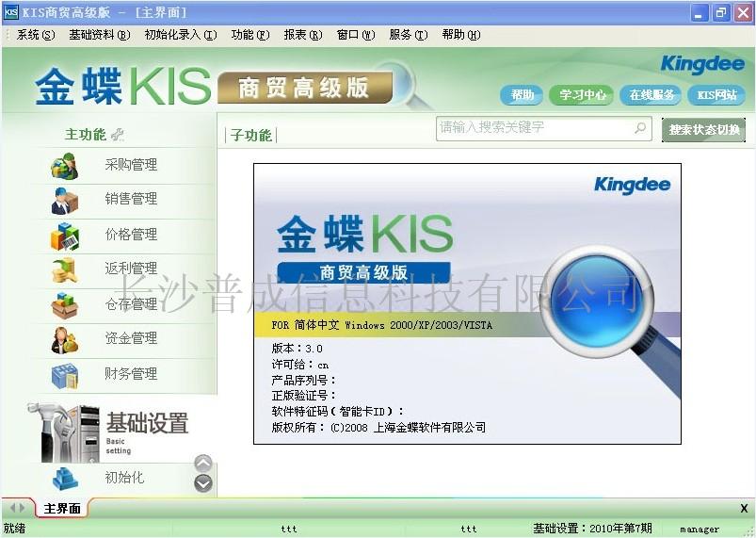The width and height of the screenshot is (756, 538).
Task: Select the 价格管理 barcode boxes icon
Action: [x=65, y=236]
